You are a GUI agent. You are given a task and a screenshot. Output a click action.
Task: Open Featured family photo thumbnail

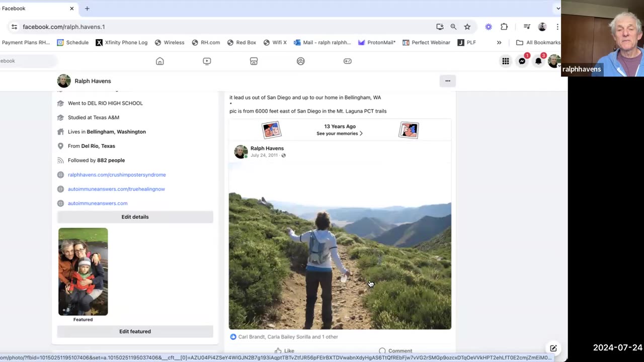click(x=83, y=272)
